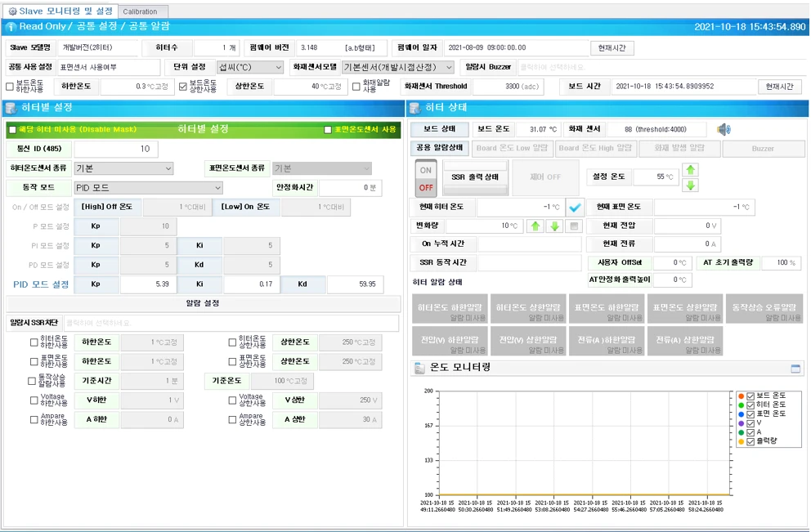Viewport: 811px width, 532px height.
Task: Open the 단위 설정 섭씨 dropdown
Action: [x=250, y=67]
